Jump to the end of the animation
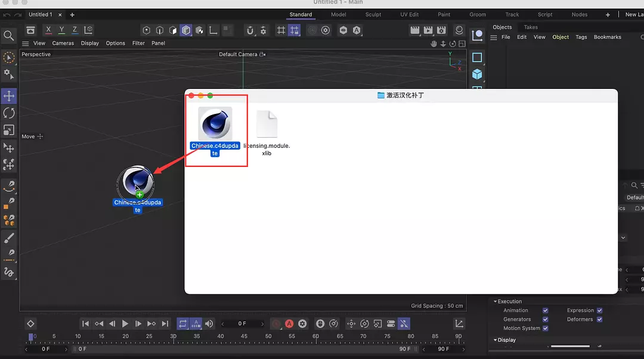Viewport: 644px width, 359px height. (165, 324)
